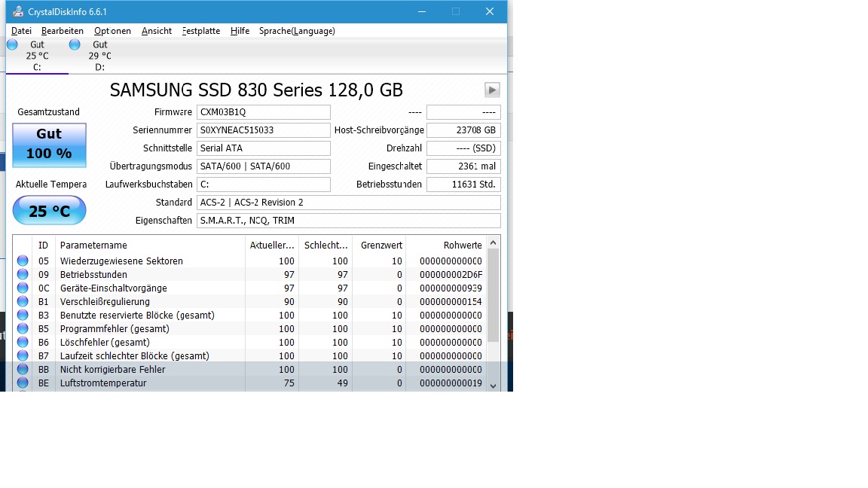Click the Übertragungsmodus field SATA/600

click(264, 166)
